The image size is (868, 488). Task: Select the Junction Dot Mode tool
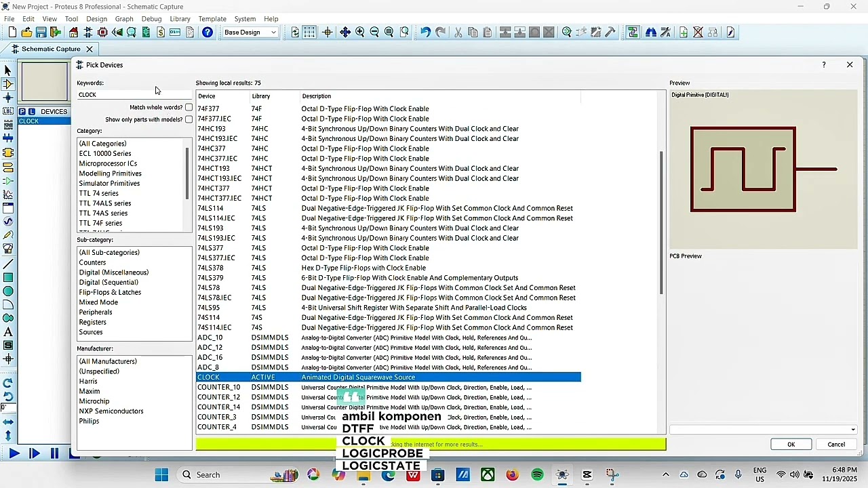(x=8, y=98)
